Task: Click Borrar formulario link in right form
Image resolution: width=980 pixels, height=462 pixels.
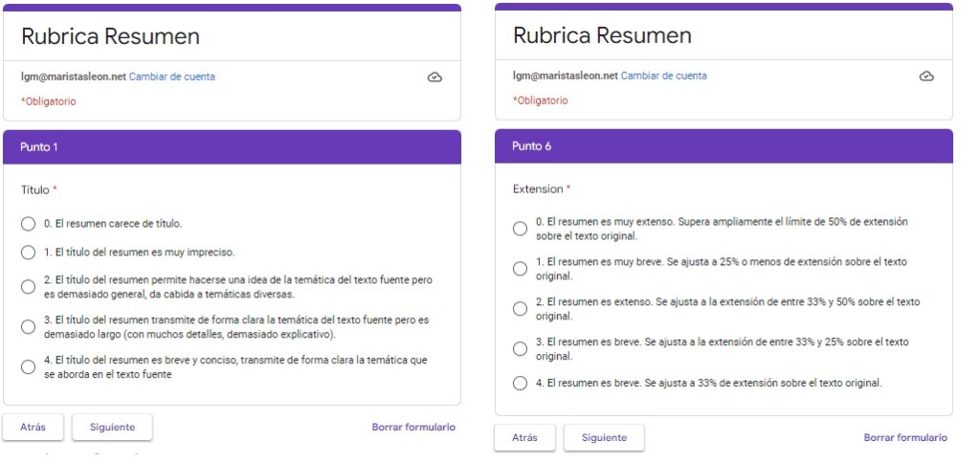Action: (905, 438)
